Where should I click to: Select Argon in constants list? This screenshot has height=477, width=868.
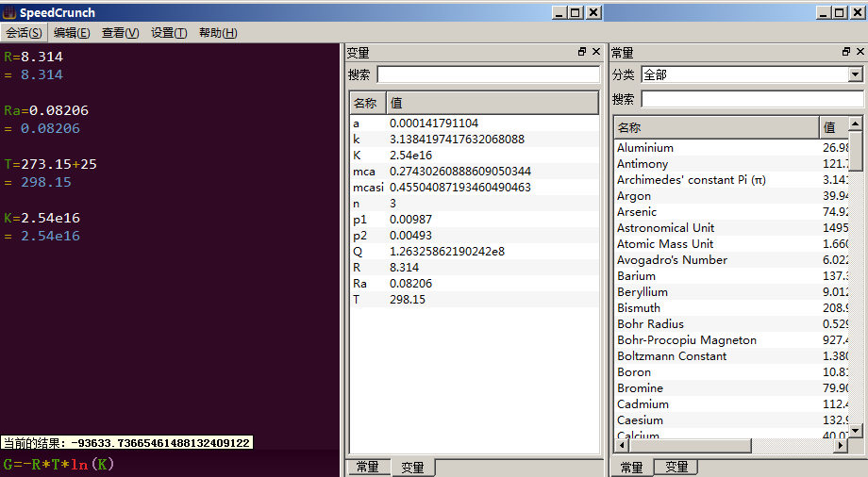(x=731, y=196)
